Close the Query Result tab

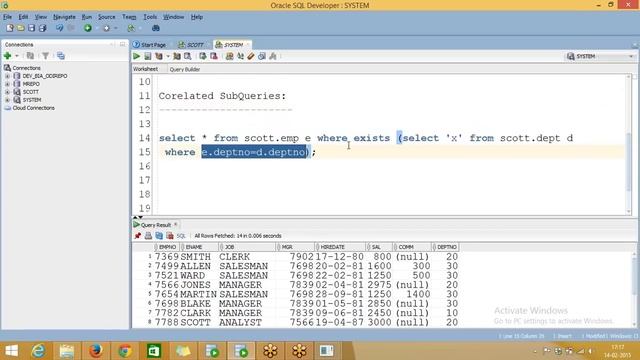click(x=176, y=224)
